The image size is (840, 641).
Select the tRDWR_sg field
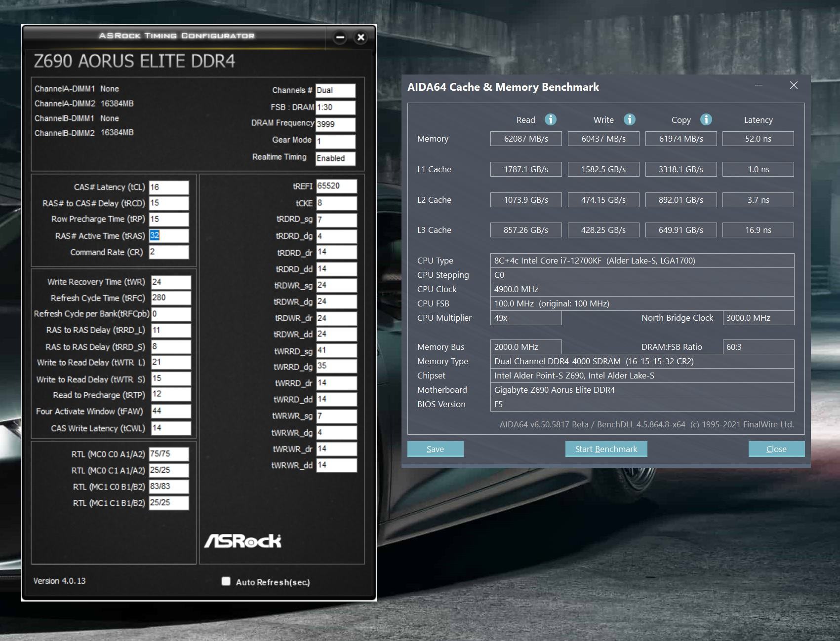point(336,285)
